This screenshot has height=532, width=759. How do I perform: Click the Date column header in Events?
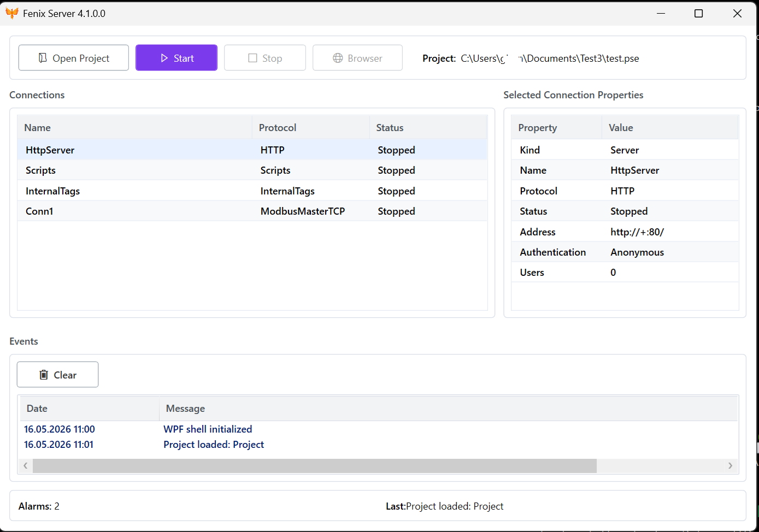pos(90,409)
